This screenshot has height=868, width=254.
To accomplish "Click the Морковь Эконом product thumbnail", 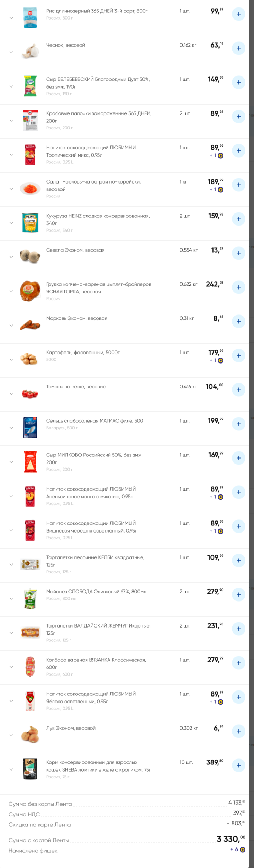I will pos(30,324).
